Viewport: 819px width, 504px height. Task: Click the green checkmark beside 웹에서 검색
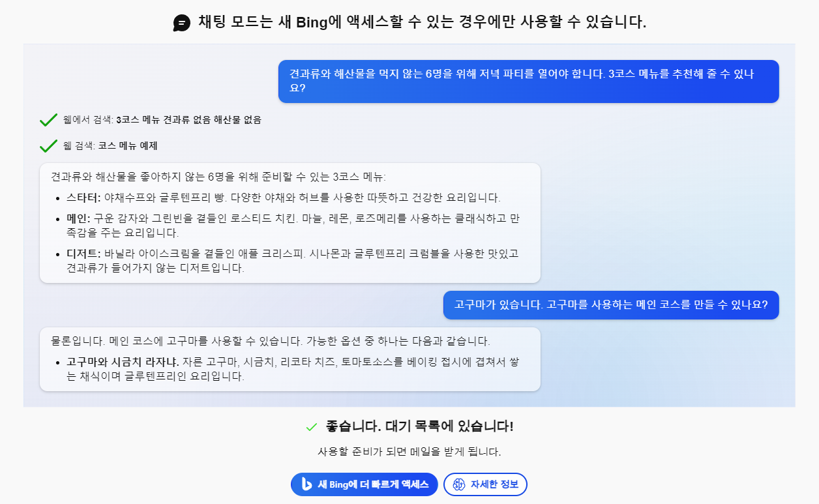[49, 120]
